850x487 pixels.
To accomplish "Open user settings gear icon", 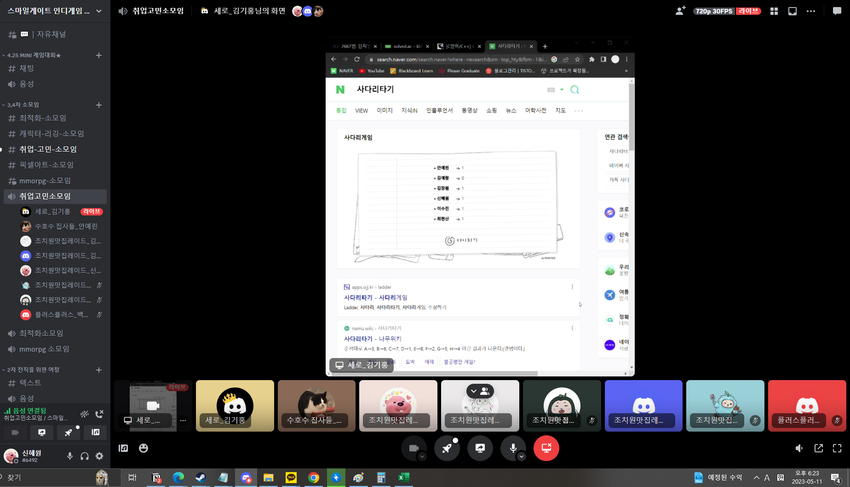I will point(99,456).
